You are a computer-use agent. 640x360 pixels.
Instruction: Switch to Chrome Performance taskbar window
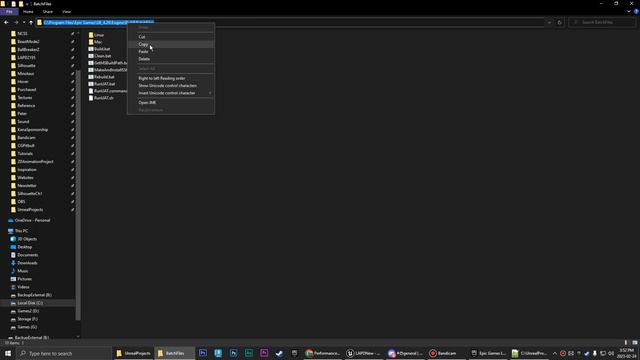point(322,353)
